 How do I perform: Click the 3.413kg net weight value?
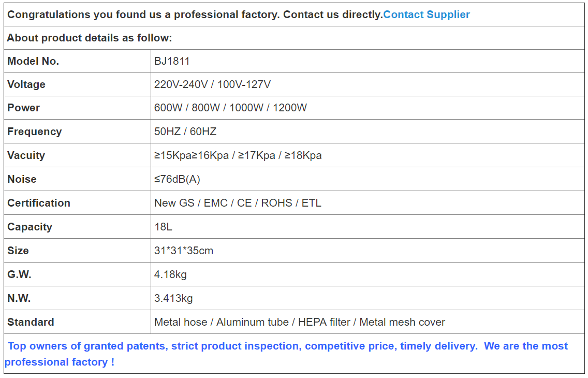(173, 298)
